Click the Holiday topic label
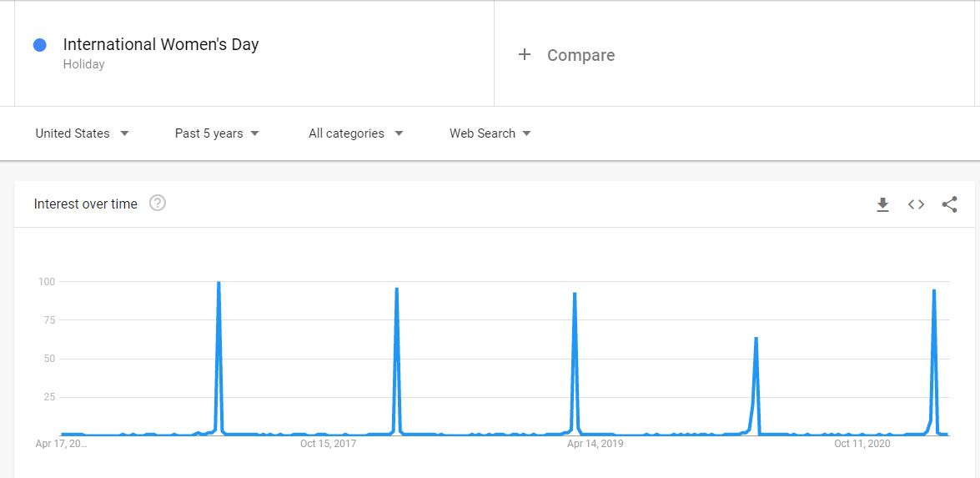980x478 pixels. (83, 64)
